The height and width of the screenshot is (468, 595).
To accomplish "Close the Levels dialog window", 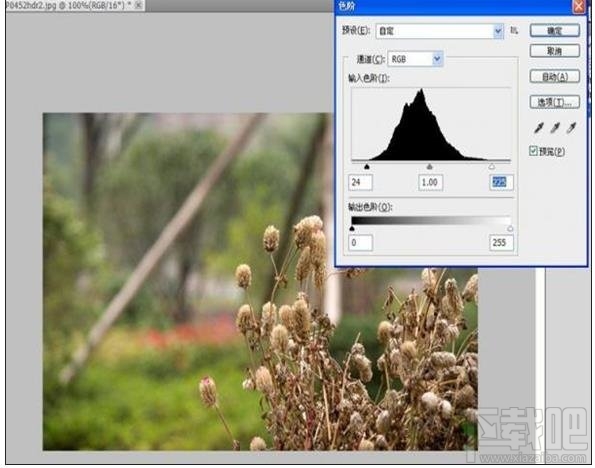I will coord(579,6).
